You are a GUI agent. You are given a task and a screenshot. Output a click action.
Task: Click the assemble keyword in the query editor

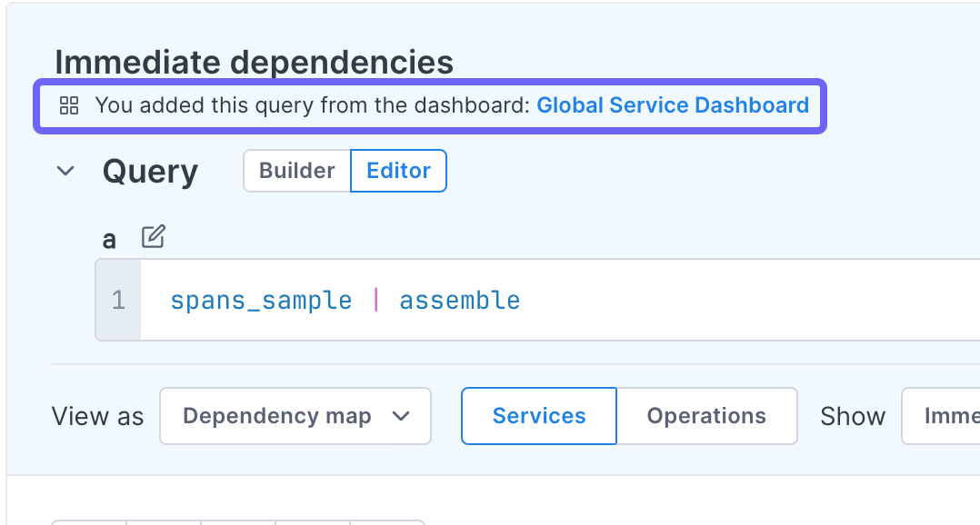tap(460, 300)
